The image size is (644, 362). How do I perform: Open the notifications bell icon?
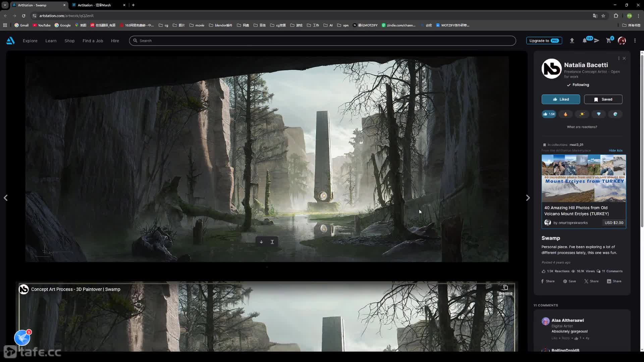[x=585, y=41]
